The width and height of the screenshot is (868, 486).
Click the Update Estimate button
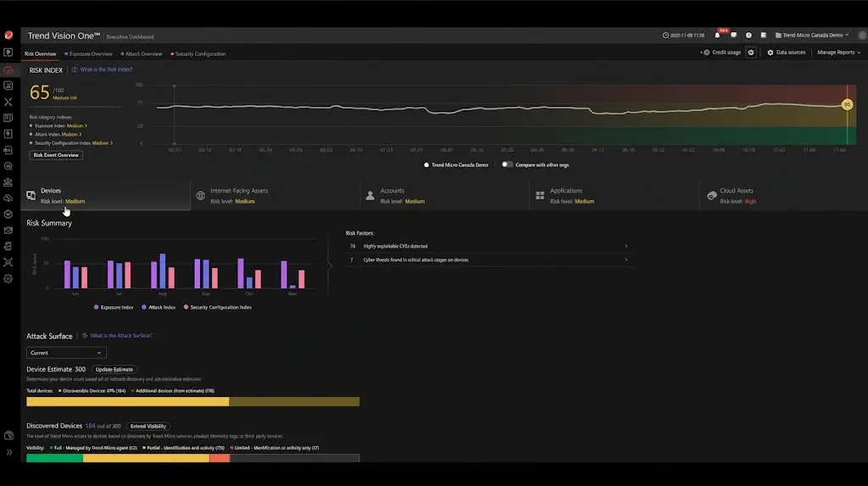(114, 370)
